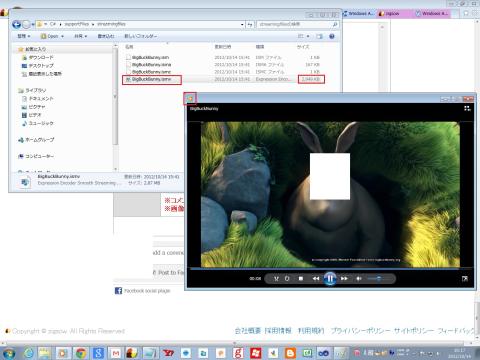Go back in Explorer window
This screenshot has width=480, height=360.
(x=16, y=24)
